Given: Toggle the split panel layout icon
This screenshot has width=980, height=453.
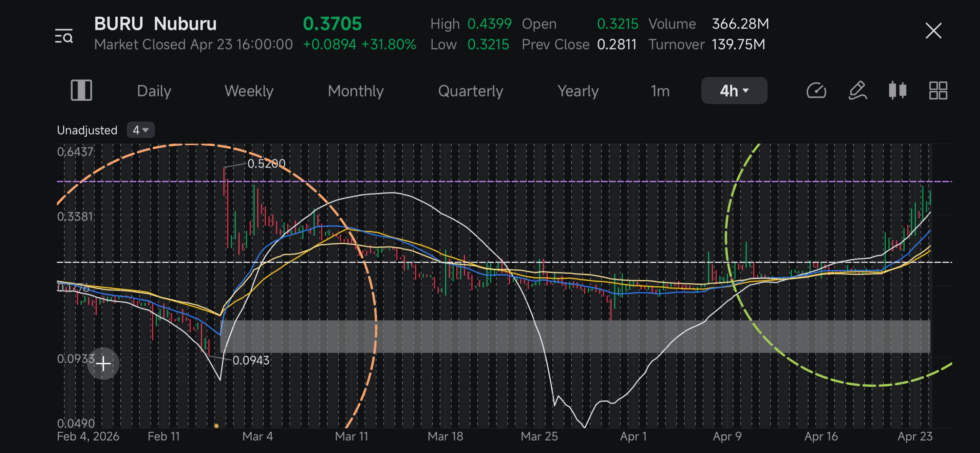Looking at the screenshot, I should click(x=81, y=90).
